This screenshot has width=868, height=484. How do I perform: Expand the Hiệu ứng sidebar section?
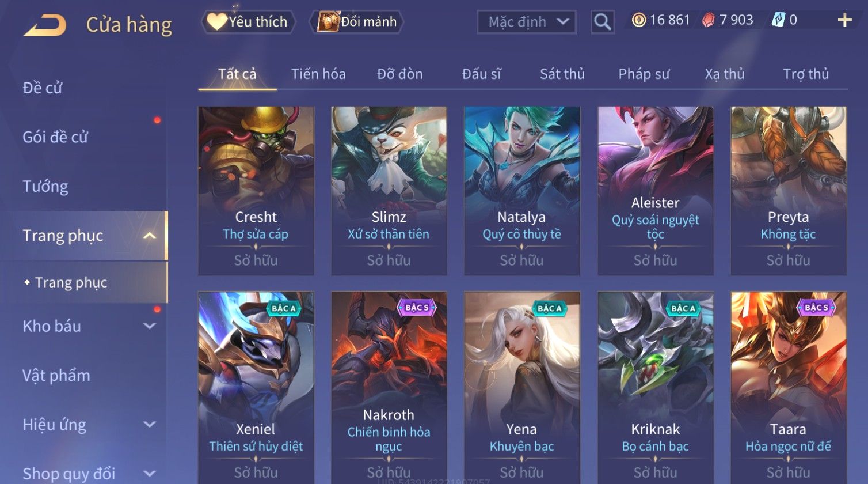pos(150,425)
